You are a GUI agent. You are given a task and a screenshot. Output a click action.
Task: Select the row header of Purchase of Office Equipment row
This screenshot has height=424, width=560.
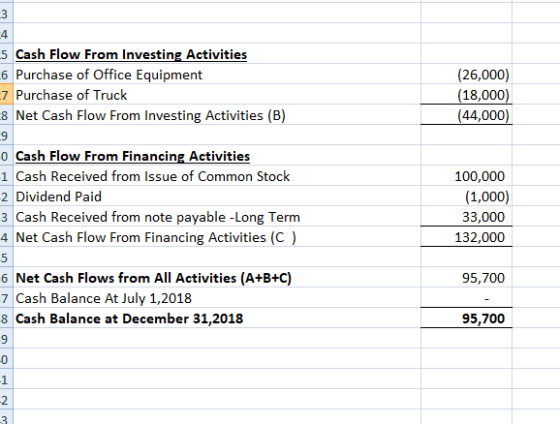(6, 75)
